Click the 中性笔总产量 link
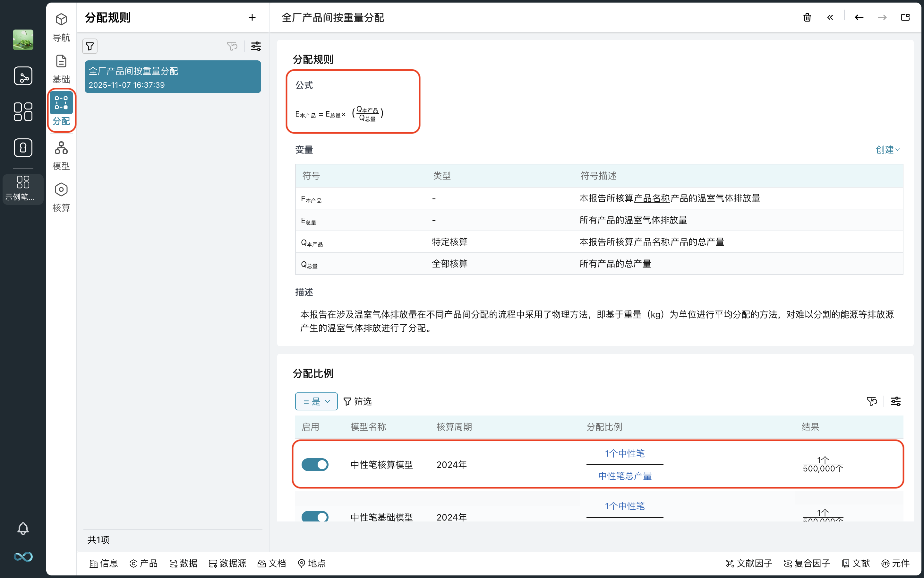 [625, 476]
